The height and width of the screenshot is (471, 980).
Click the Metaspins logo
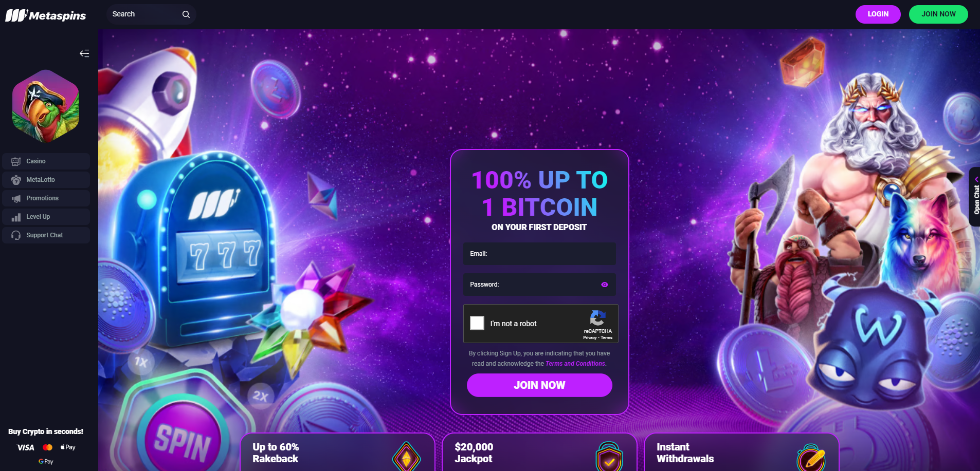coord(46,15)
